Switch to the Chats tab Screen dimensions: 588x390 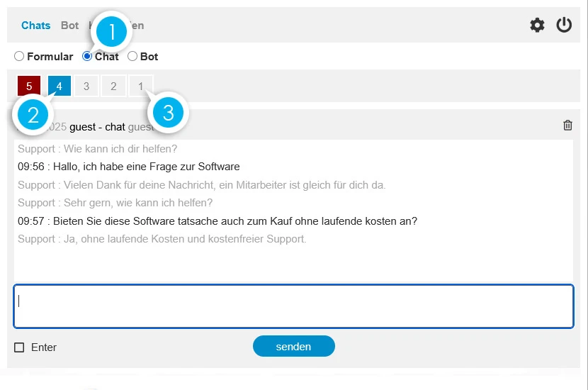pyautogui.click(x=35, y=26)
